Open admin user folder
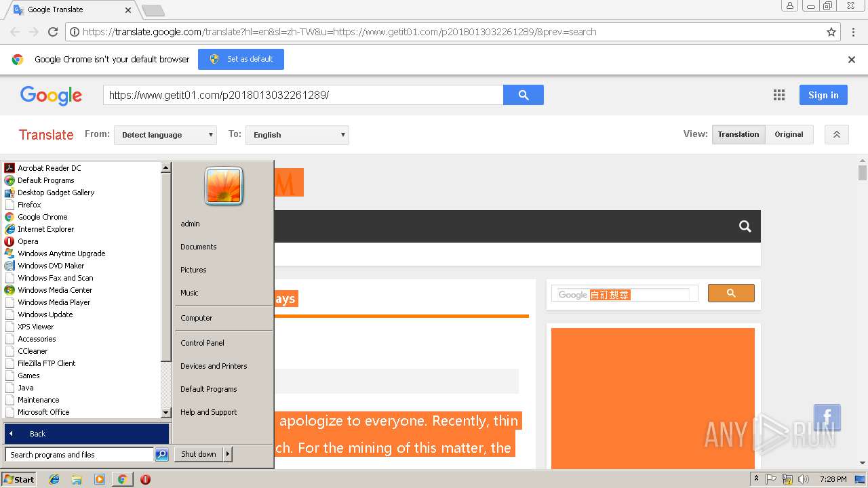Viewport: 868px width, 488px height. 190,224
